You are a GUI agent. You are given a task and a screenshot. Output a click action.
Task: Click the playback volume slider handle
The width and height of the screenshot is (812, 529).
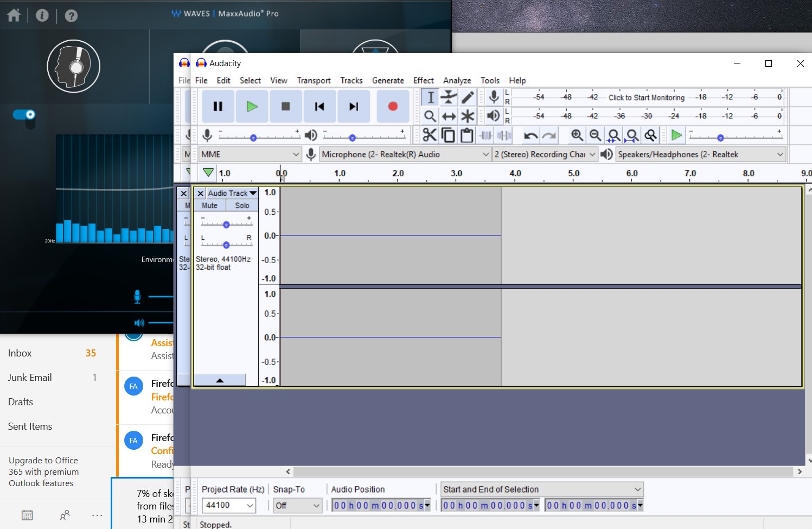(x=353, y=138)
